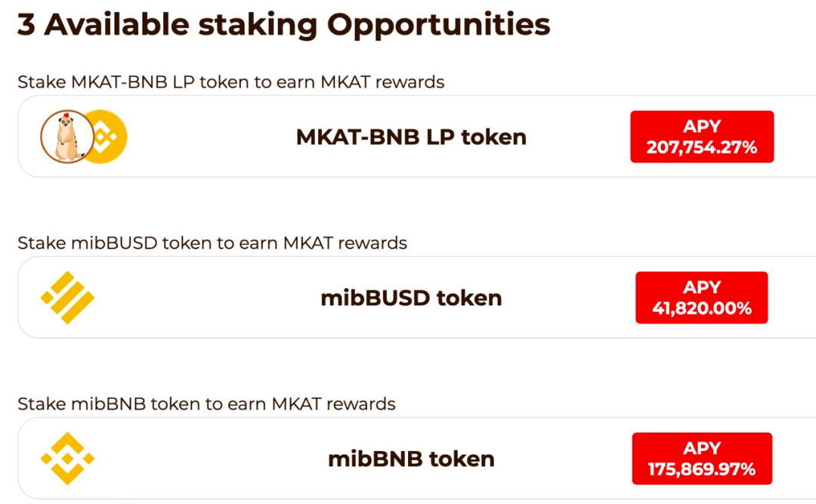Viewport: 816px width, 504px height.
Task: Open the mibBNB token pool title
Action: pyautogui.click(x=411, y=459)
